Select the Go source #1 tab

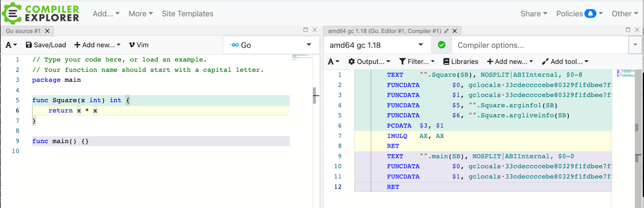coord(23,31)
